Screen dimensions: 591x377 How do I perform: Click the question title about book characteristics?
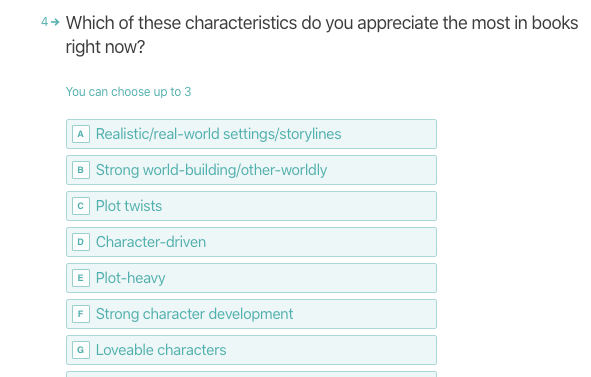(x=322, y=35)
